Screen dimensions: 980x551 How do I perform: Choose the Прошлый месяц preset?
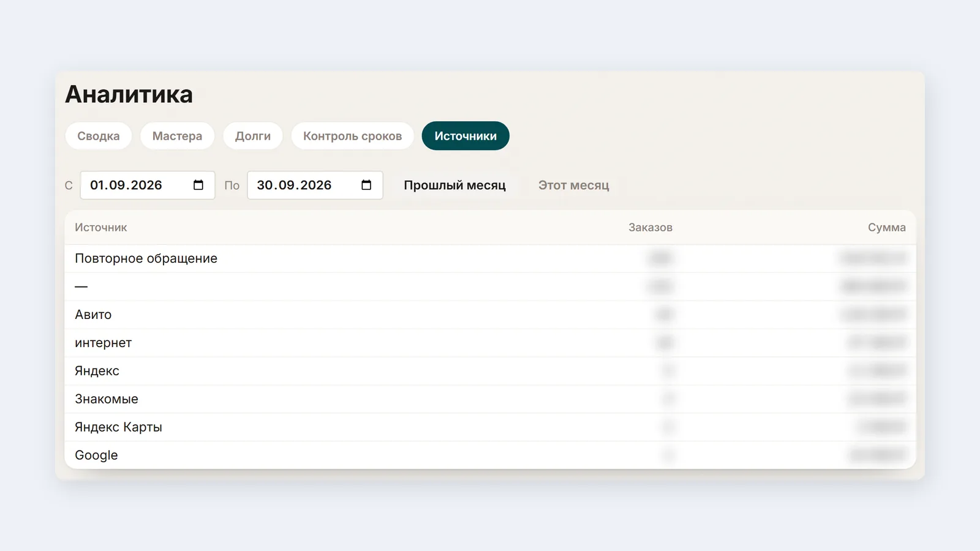pyautogui.click(x=454, y=185)
